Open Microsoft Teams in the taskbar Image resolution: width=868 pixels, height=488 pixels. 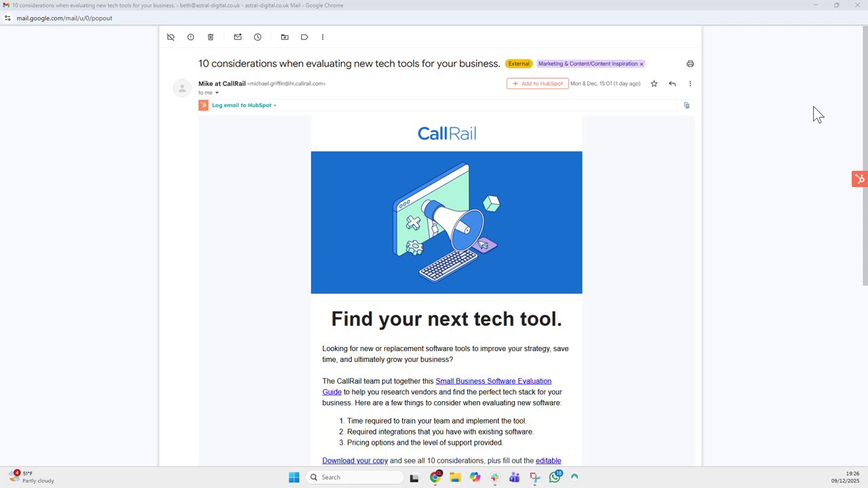pos(515,477)
